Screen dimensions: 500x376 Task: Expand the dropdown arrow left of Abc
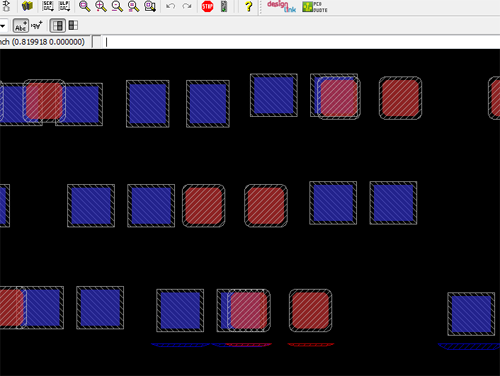click(3, 26)
